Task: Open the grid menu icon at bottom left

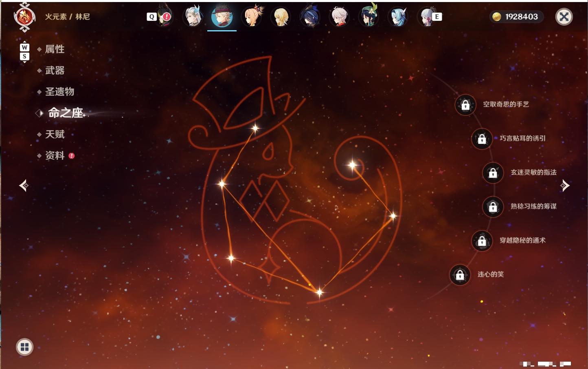Action: pos(24,347)
